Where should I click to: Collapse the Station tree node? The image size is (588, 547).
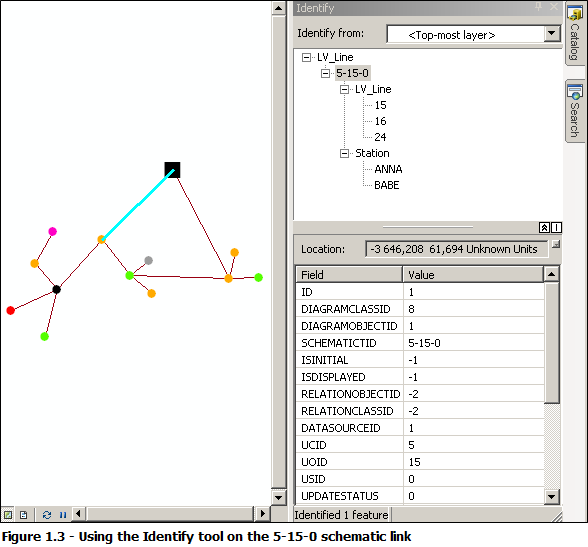coord(344,153)
